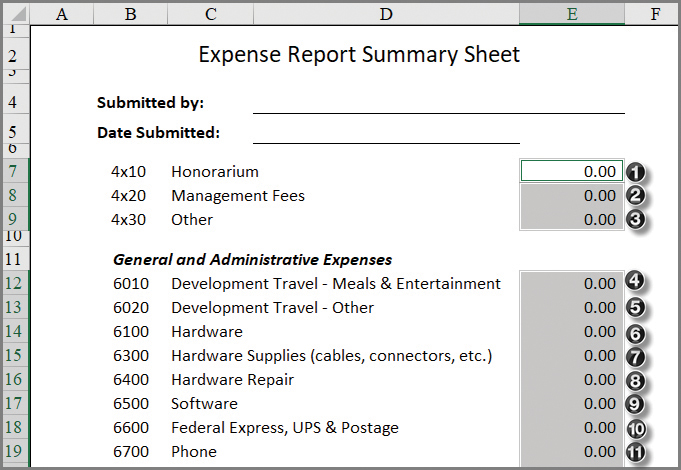Screen dimensions: 681x470
Task: Select row 7 header
Action: tap(17, 172)
